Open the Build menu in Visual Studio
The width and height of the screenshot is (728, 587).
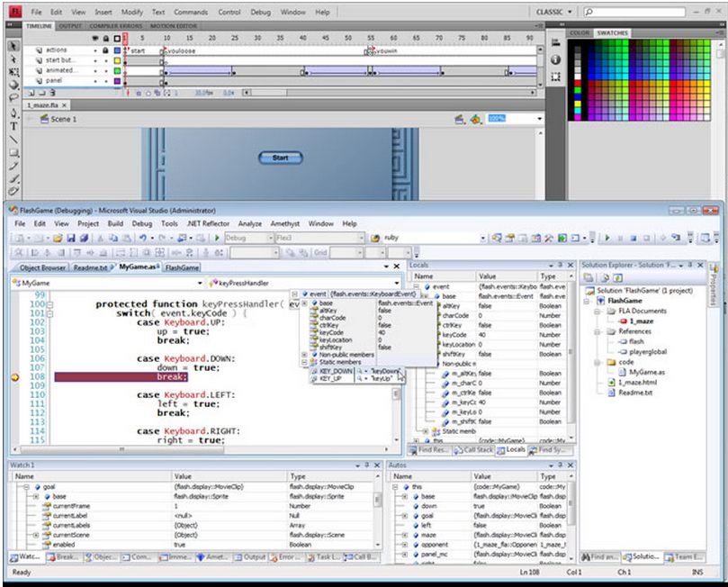click(x=115, y=224)
